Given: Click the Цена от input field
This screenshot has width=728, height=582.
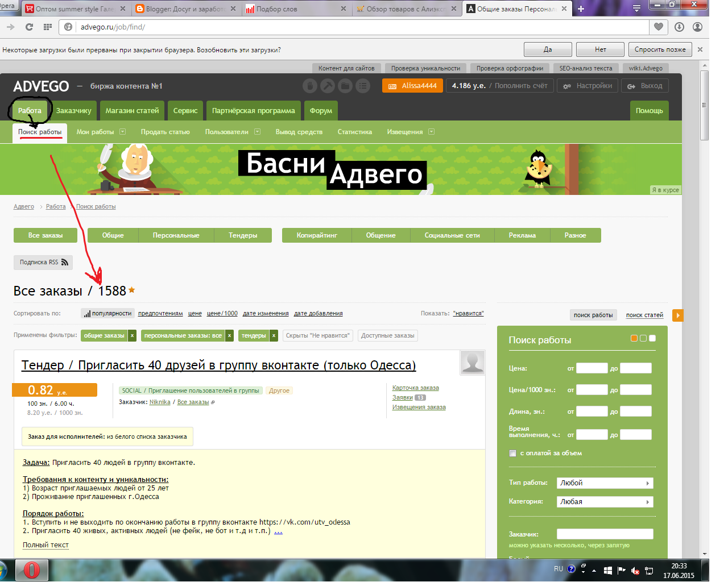Looking at the screenshot, I should click(x=592, y=368).
